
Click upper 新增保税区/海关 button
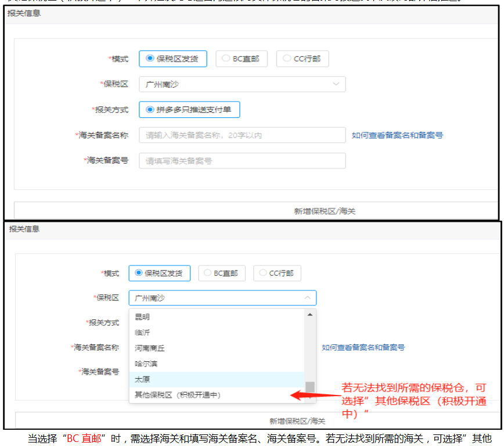[325, 211]
